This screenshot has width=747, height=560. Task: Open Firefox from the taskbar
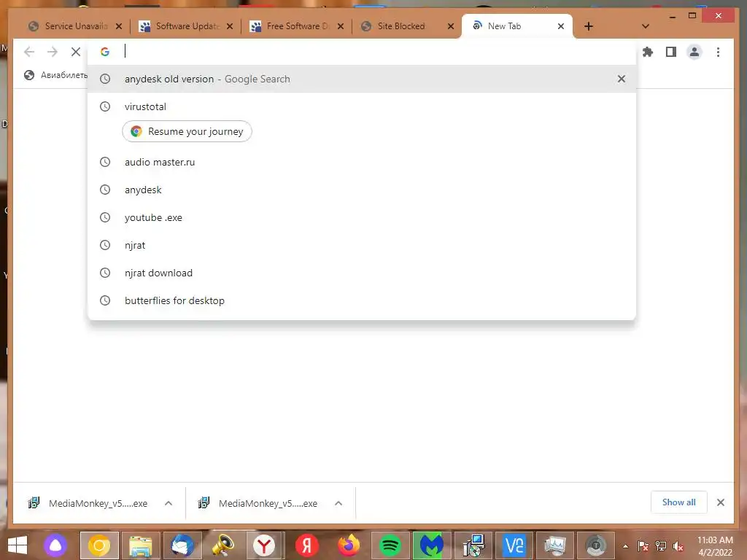coord(349,545)
